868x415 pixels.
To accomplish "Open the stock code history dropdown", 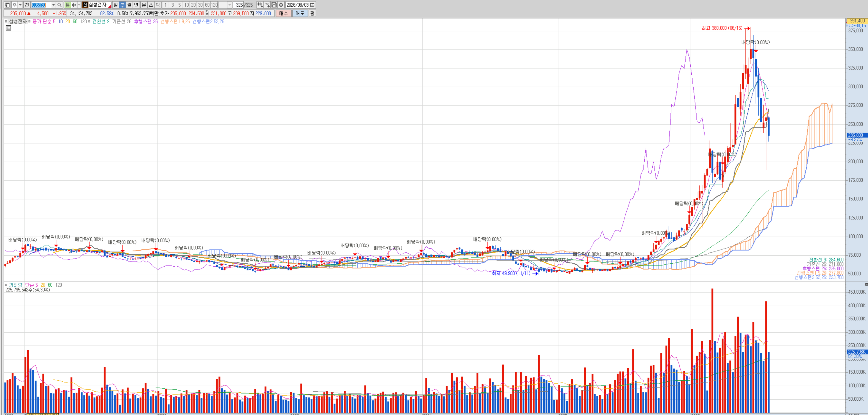I will [53, 5].
